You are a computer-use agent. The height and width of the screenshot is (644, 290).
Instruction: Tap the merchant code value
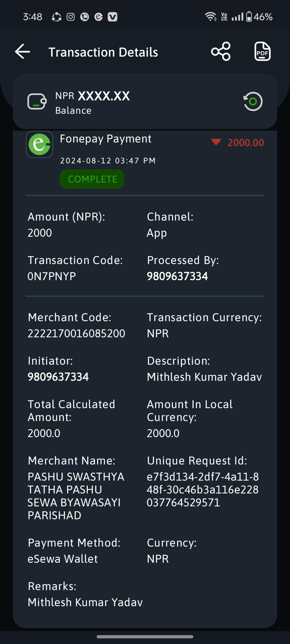pyautogui.click(x=77, y=334)
